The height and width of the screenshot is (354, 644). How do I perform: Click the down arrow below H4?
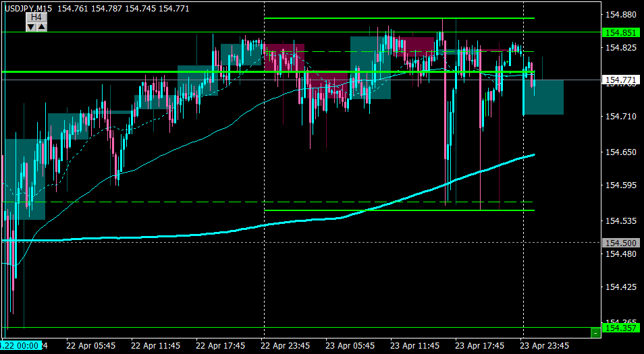pos(31,28)
